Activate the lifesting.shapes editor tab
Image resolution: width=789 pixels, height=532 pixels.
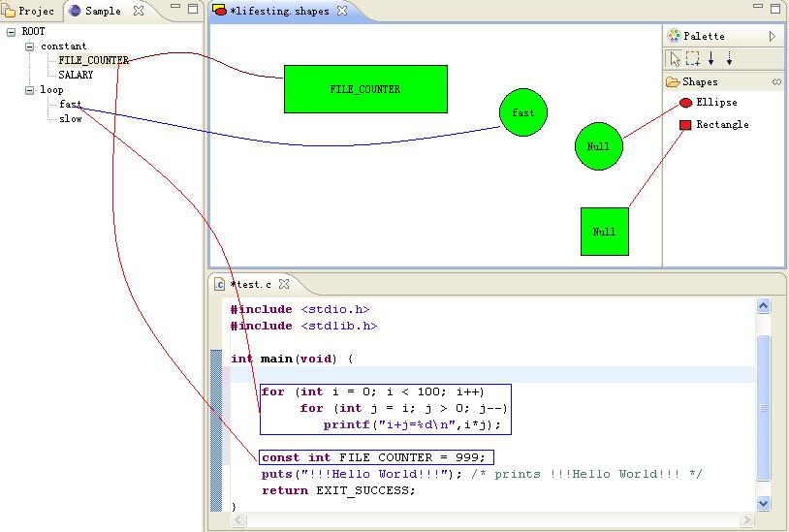click(280, 11)
